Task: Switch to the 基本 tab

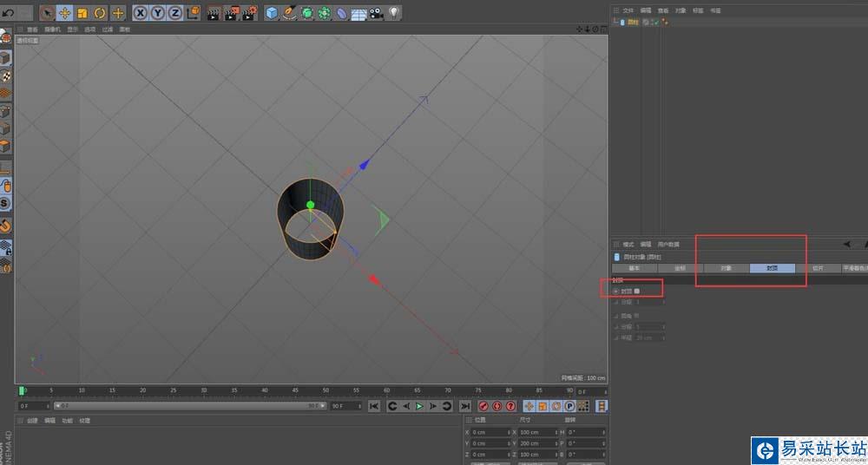Action: pyautogui.click(x=635, y=268)
